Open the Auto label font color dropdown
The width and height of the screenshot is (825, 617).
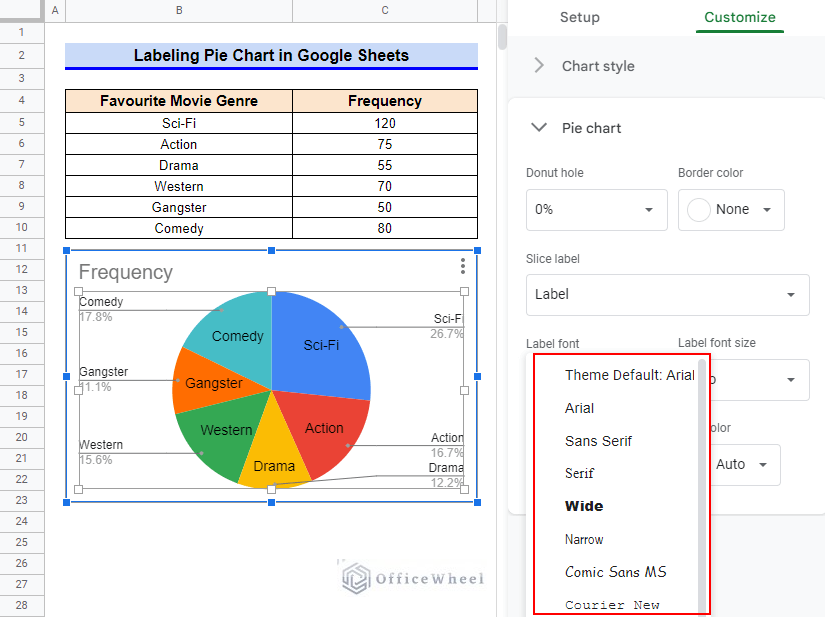[744, 465]
